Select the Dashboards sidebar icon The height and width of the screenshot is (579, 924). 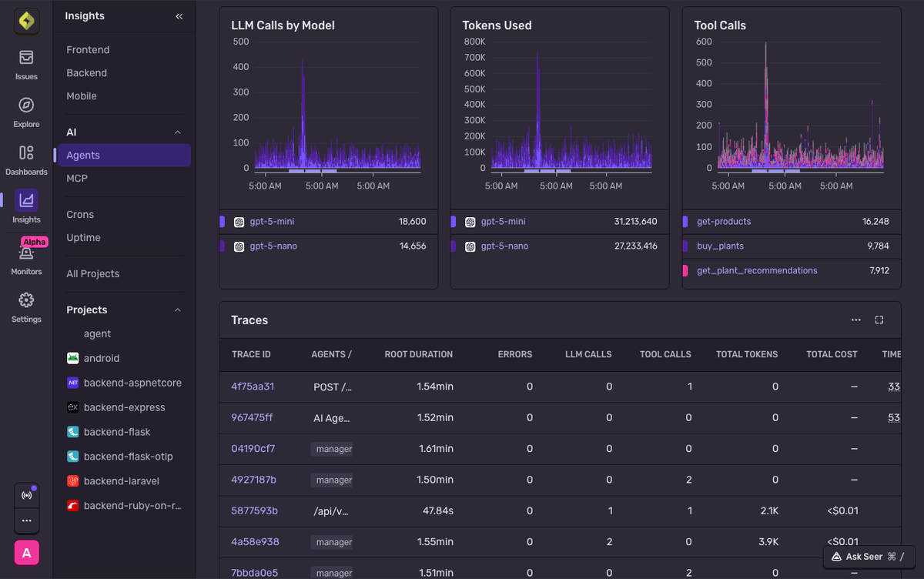click(x=26, y=158)
